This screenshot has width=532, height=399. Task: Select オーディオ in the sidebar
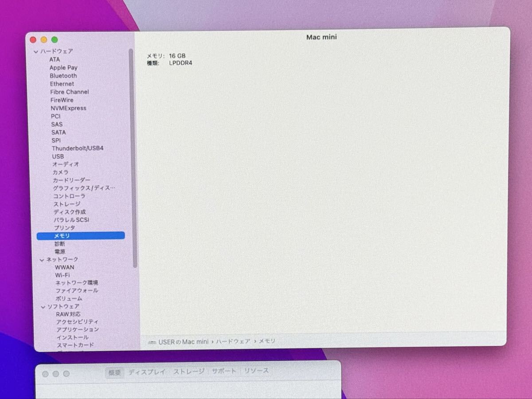(x=66, y=164)
